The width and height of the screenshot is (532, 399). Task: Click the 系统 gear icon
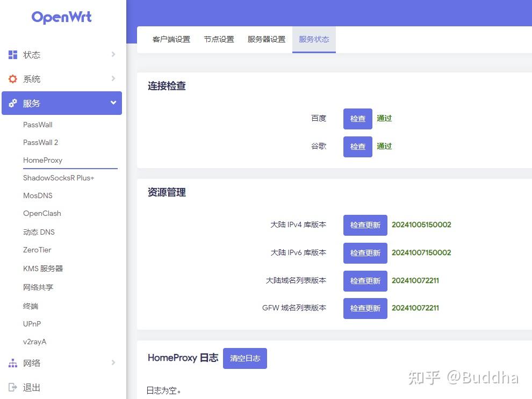(x=12, y=78)
